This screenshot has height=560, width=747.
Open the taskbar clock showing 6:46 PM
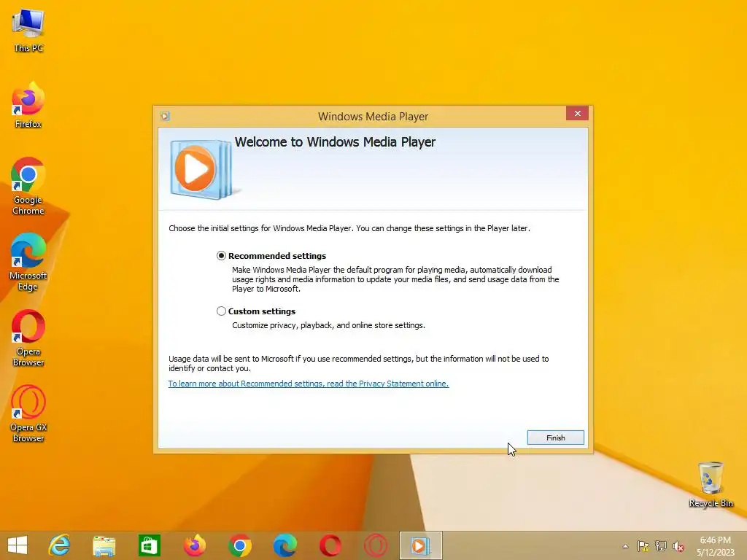pyautogui.click(x=716, y=545)
